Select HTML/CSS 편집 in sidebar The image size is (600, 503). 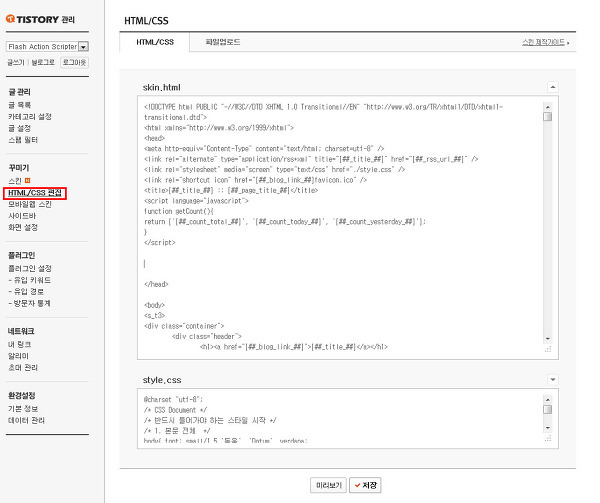click(x=35, y=193)
